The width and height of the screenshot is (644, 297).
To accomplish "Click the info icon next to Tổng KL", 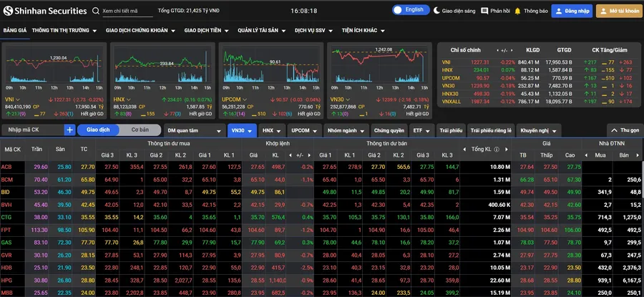I will point(497,150).
